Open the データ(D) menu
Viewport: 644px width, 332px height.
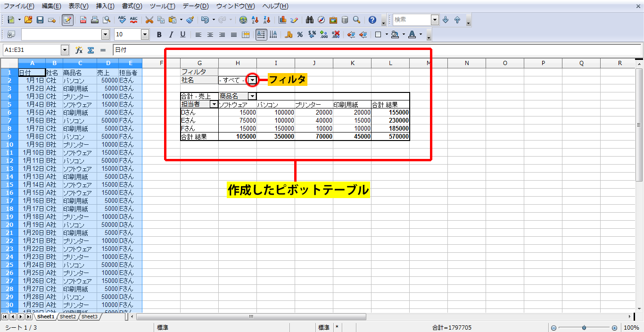coord(195,6)
